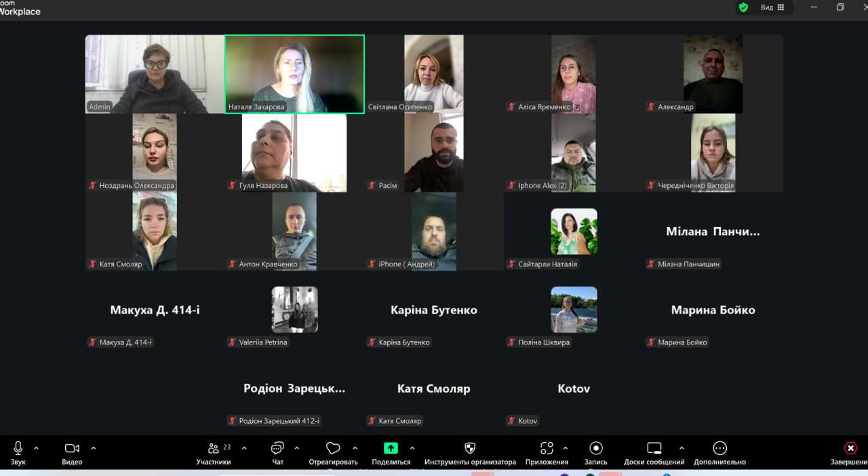This screenshot has width=868, height=476.
Task: Open the Participants panel icon
Action: pyautogui.click(x=214, y=448)
